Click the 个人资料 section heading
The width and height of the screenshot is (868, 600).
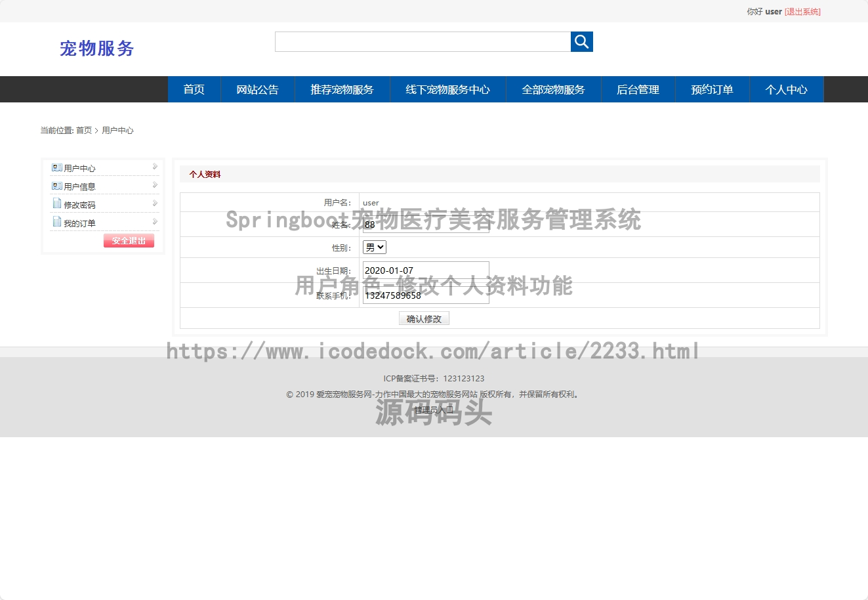coord(205,175)
